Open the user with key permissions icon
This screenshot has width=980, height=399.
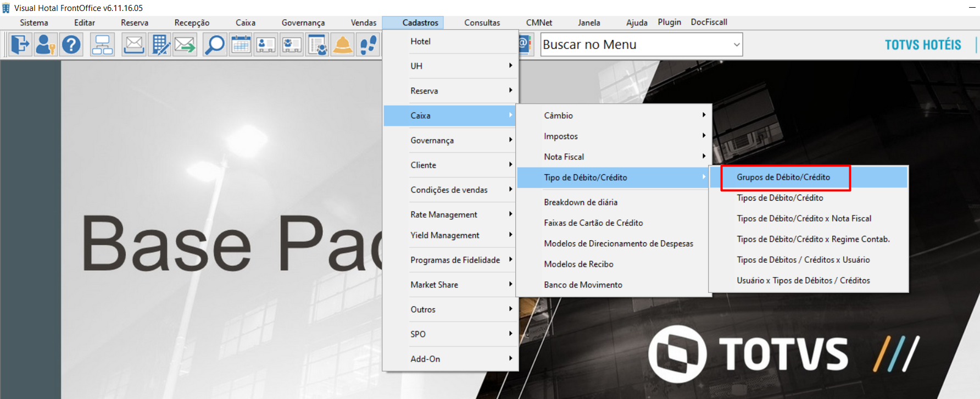(45, 45)
